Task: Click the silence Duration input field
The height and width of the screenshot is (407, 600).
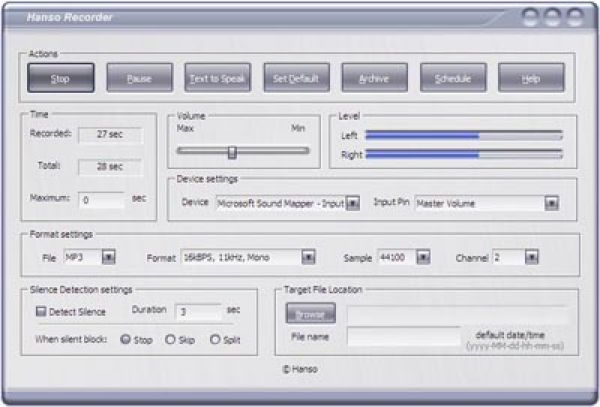Action: 198,312
